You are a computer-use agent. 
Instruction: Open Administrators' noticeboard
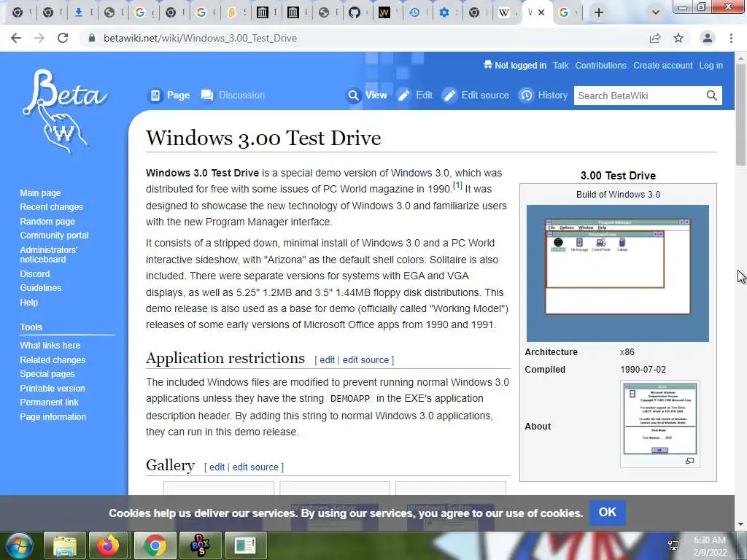[x=49, y=254]
